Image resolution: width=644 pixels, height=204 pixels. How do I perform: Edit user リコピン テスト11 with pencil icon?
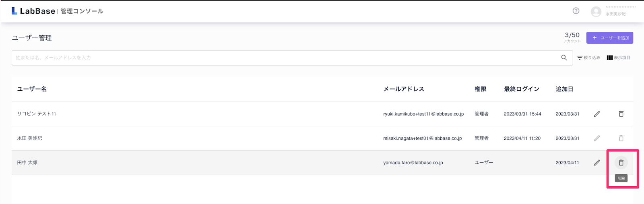coord(597,114)
